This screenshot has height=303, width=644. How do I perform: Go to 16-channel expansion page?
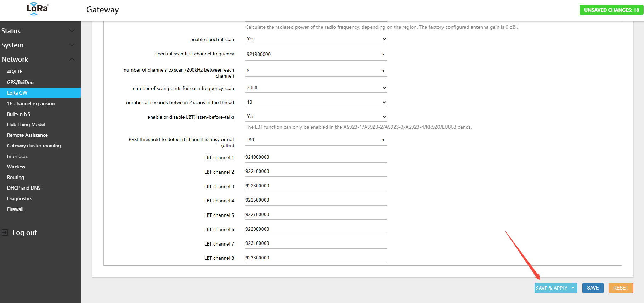[x=31, y=103]
